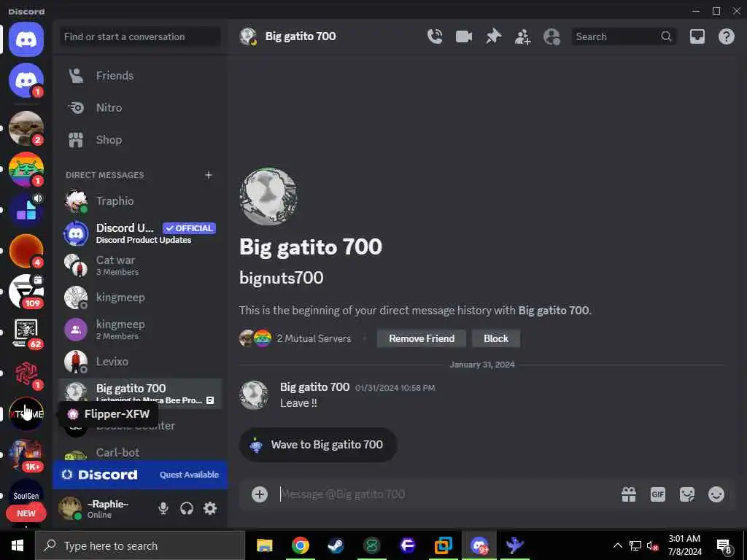Open File Explorer from taskbar
The width and height of the screenshot is (747, 560).
(x=264, y=545)
